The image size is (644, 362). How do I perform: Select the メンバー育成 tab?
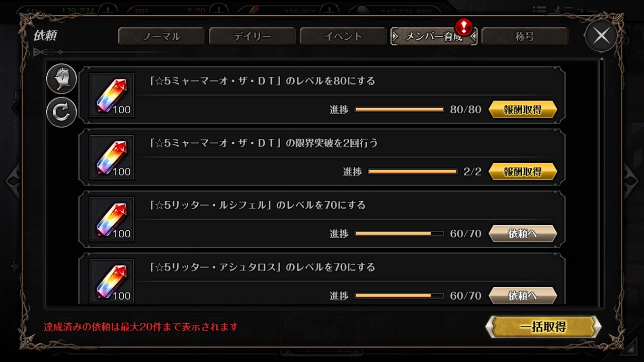pyautogui.click(x=434, y=37)
